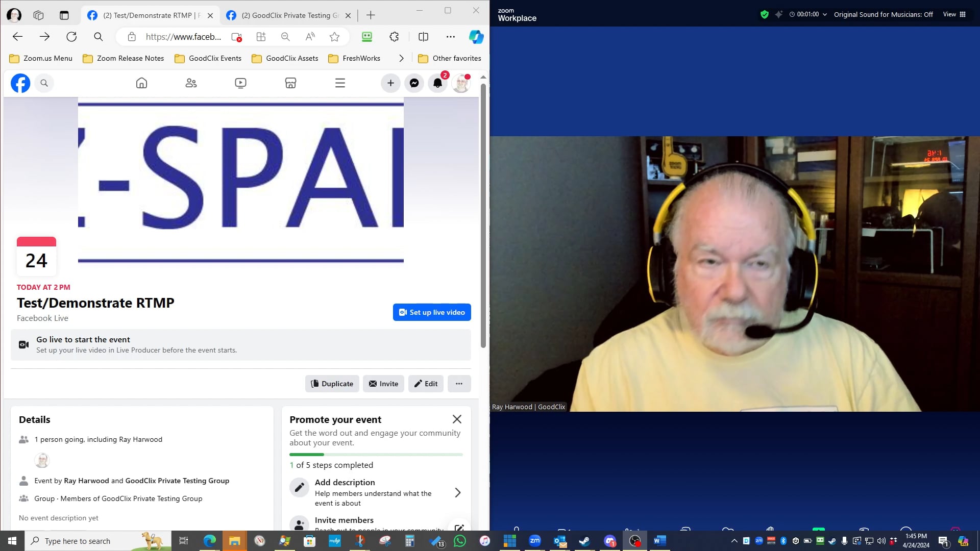Expand the meeting timer chevron in Zoom
Screen dimensions: 980x551
[x=826, y=14]
